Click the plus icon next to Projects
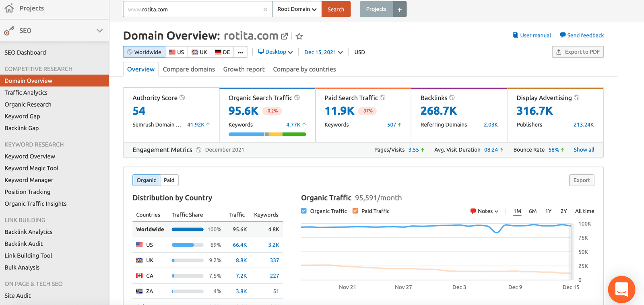The image size is (644, 305). [x=399, y=9]
